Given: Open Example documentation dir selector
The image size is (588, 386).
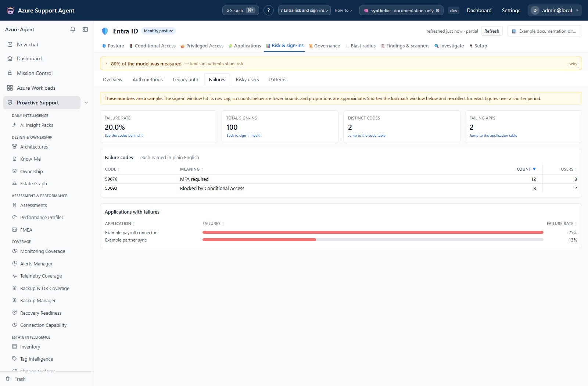Looking at the screenshot, I should tap(544, 31).
